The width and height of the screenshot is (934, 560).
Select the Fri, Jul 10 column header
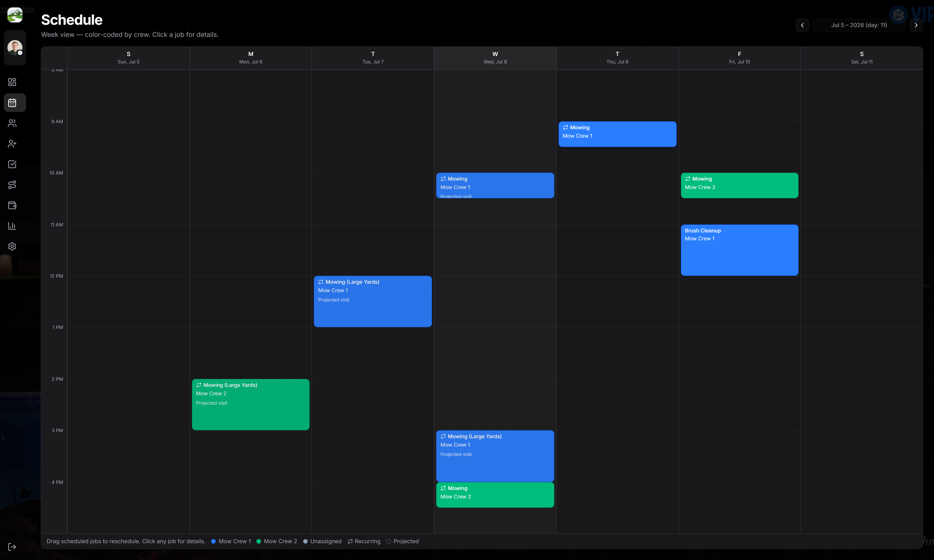(739, 58)
